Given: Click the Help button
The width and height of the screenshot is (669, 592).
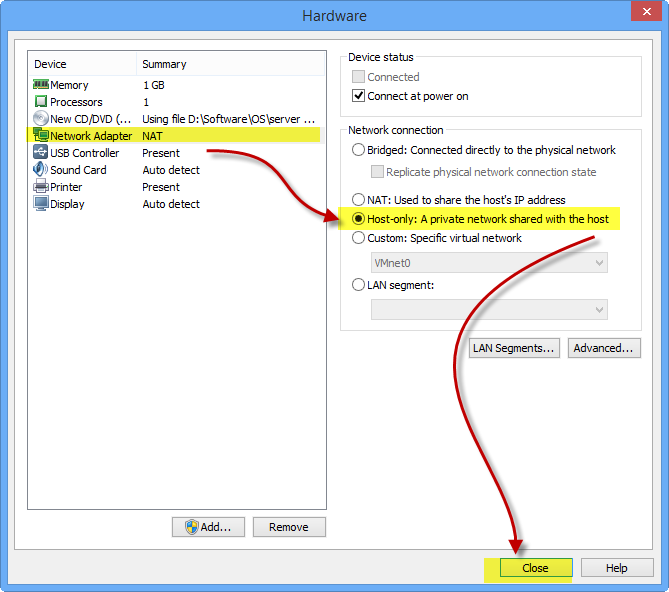Looking at the screenshot, I should tap(617, 568).
